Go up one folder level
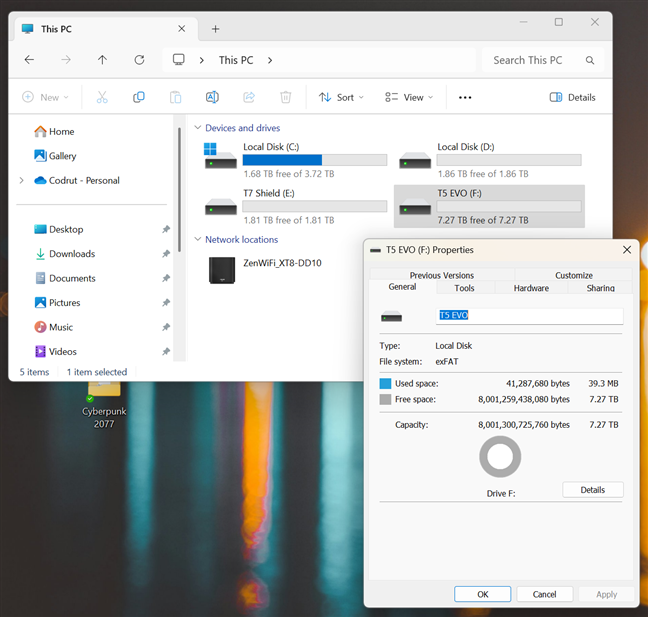Viewport: 648px width, 617px height. pyautogui.click(x=102, y=60)
